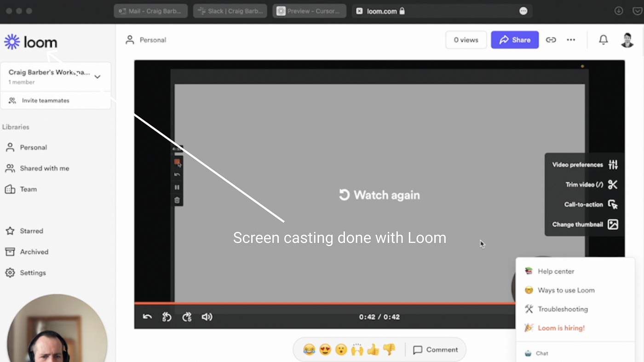Switch to the Slack browser tab
Screen dimensions: 644x362
tap(230, 11)
